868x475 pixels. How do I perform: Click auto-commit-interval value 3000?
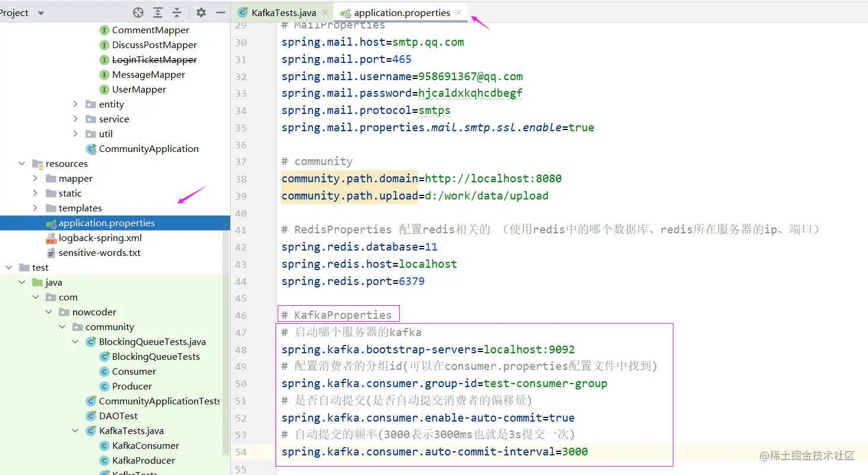point(575,452)
